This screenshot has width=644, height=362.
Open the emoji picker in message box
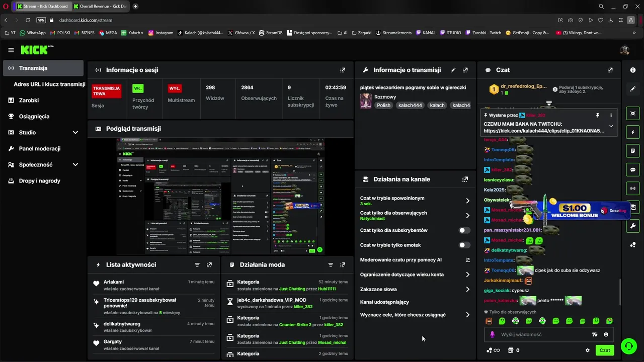pos(606,335)
